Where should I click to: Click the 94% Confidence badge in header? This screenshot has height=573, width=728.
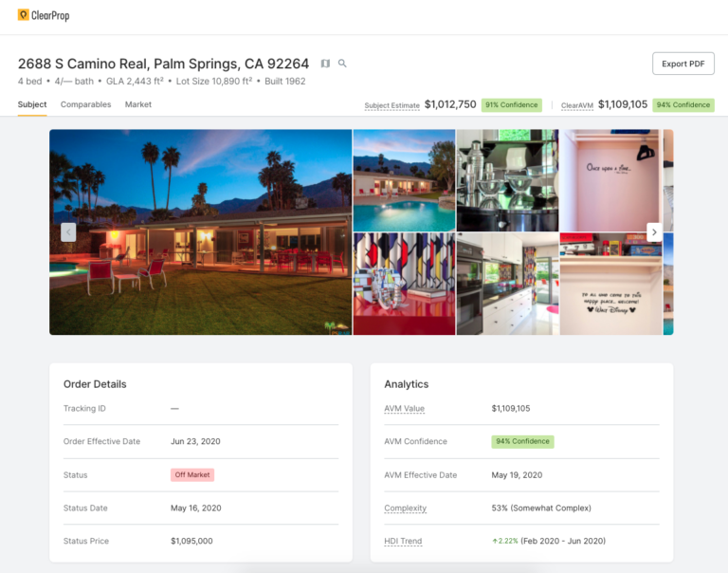pyautogui.click(x=682, y=105)
